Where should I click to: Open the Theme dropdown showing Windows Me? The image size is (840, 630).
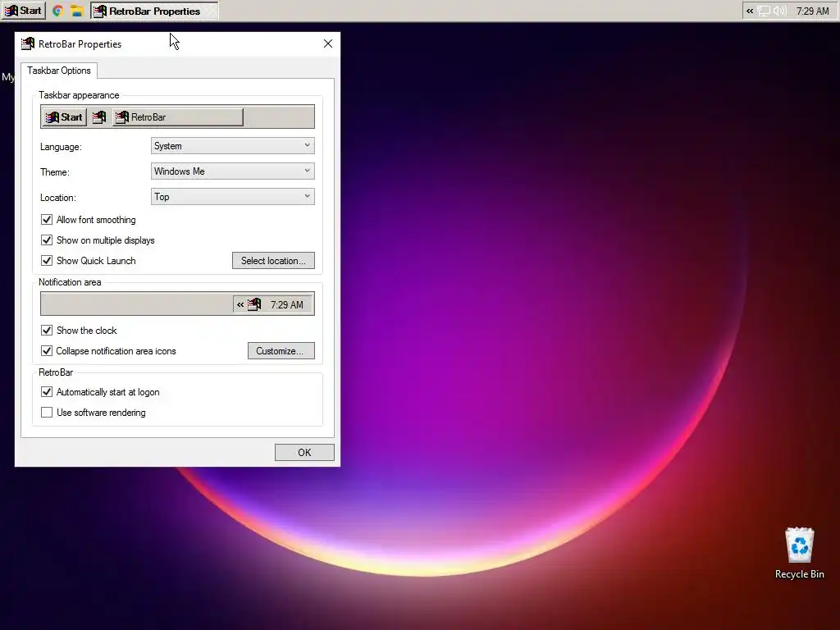tap(232, 171)
